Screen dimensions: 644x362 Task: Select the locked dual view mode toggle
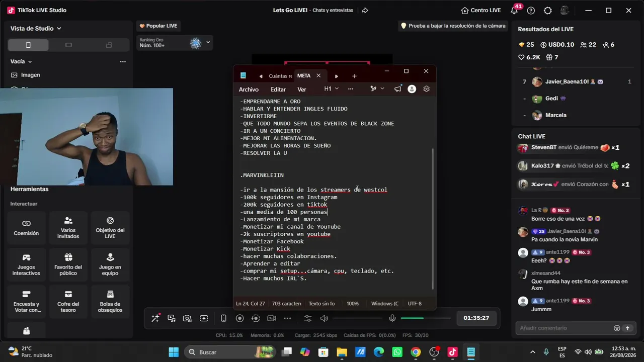[x=109, y=45]
